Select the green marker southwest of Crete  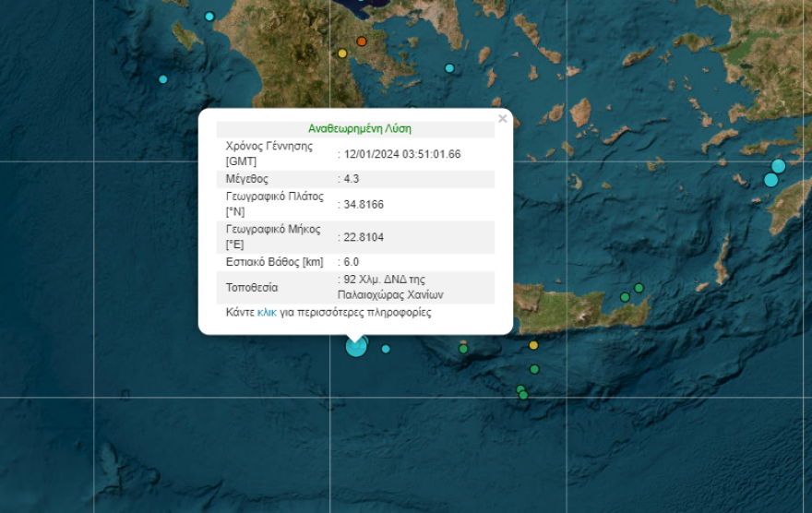463,349
